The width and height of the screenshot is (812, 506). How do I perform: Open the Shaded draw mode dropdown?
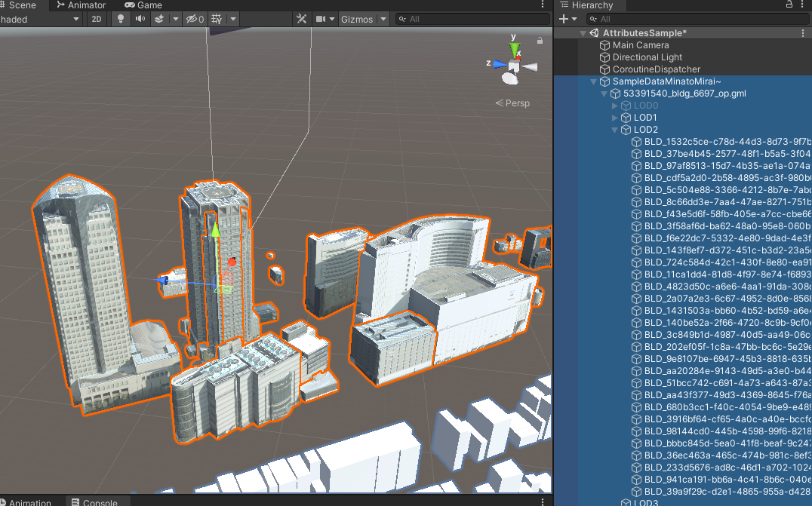pyautogui.click(x=42, y=19)
